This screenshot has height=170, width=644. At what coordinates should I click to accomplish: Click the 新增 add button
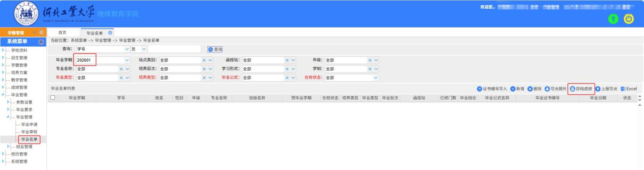coord(517,89)
